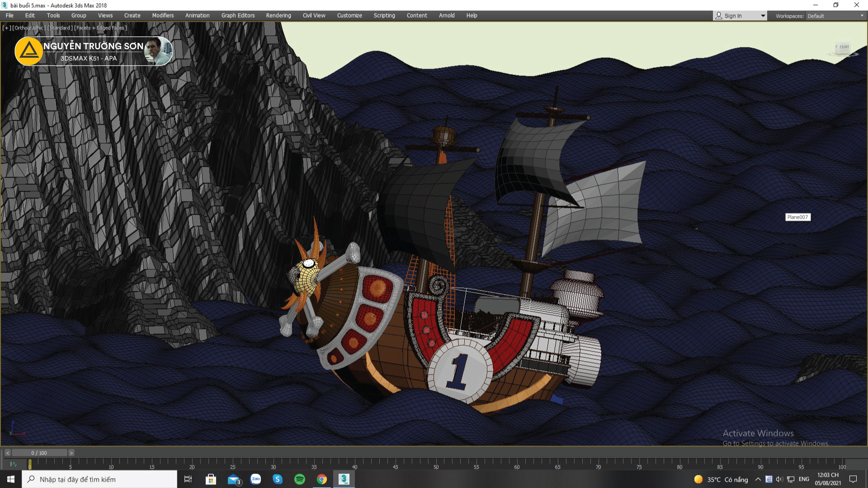The width and height of the screenshot is (868, 488).
Task: Click the ViewCube Front face
Action: [x=843, y=47]
